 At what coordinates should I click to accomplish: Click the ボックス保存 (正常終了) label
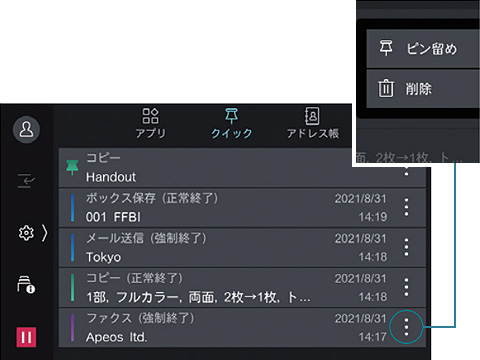coord(152,198)
